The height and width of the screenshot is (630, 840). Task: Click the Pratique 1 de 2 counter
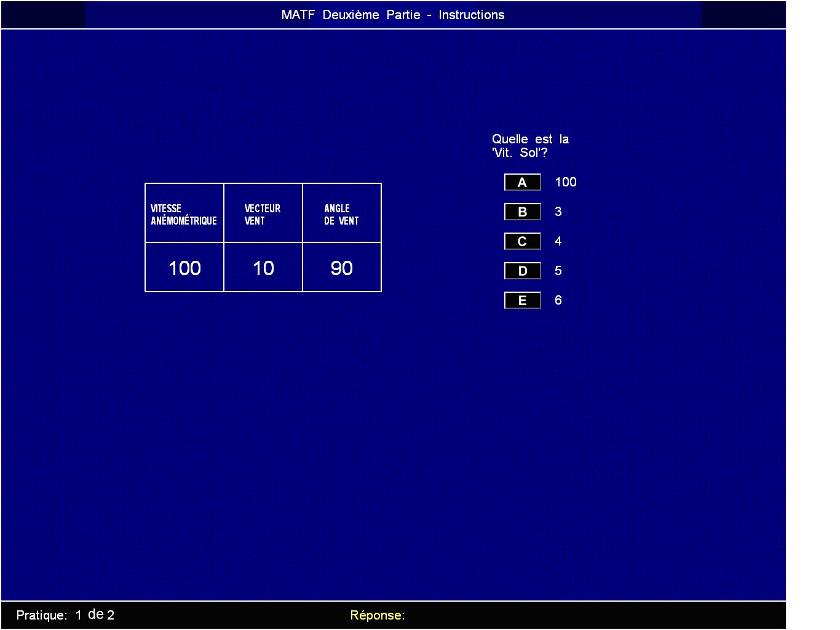pos(65,615)
